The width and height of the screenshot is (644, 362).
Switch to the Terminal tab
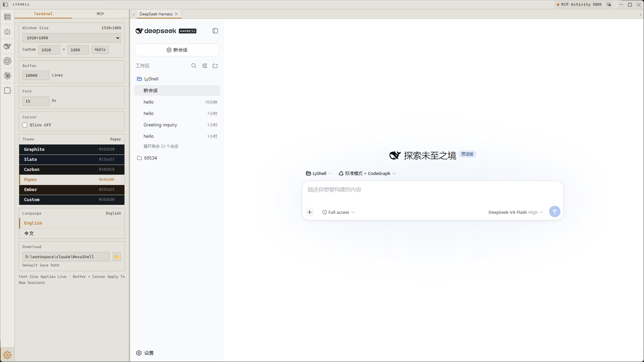point(43,14)
